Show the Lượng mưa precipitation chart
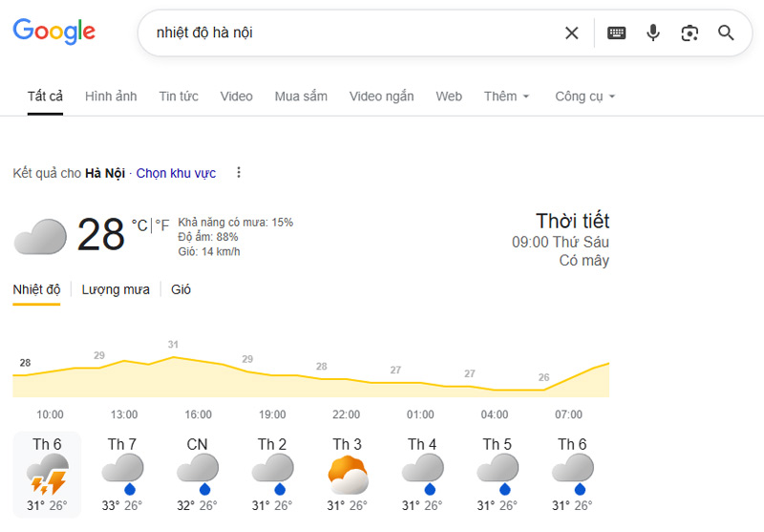Image resolution: width=764 pixels, height=532 pixels. [116, 289]
